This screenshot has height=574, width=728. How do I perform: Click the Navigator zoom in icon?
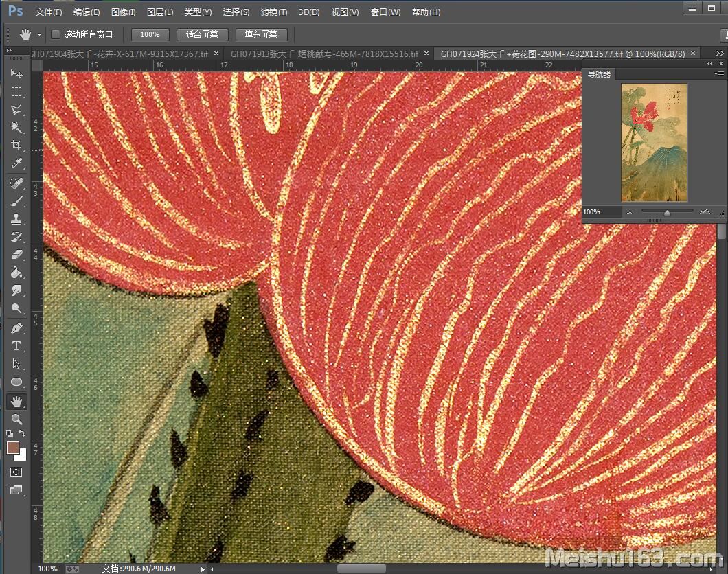[705, 212]
